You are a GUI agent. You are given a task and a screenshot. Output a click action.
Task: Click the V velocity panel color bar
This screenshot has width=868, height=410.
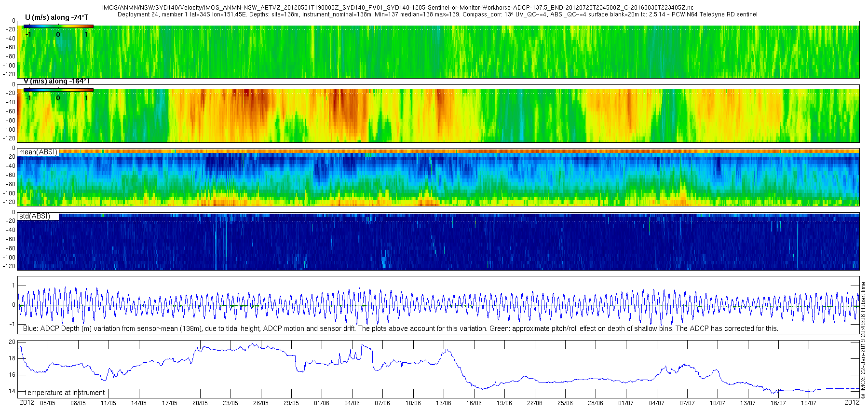58,90
